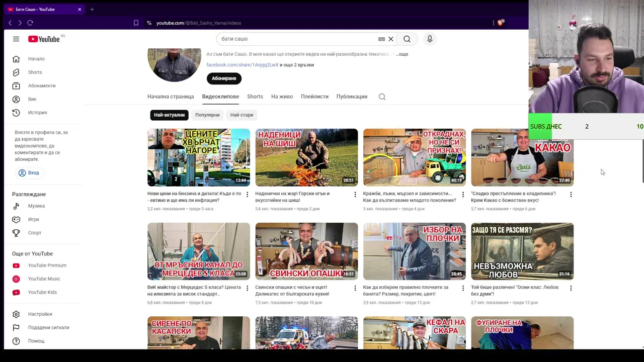Close the Бати Сашо YouTube tab
Screen dimensions: 644x362
79,9
